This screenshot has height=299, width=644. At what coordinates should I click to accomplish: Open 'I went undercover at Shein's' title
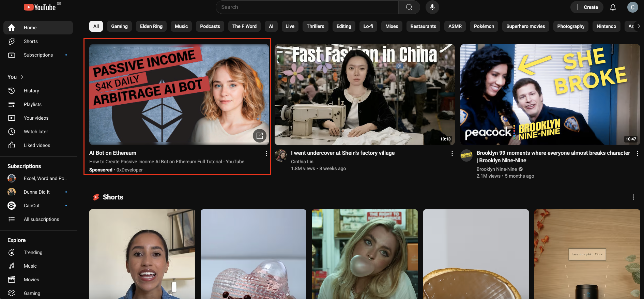pos(343,153)
